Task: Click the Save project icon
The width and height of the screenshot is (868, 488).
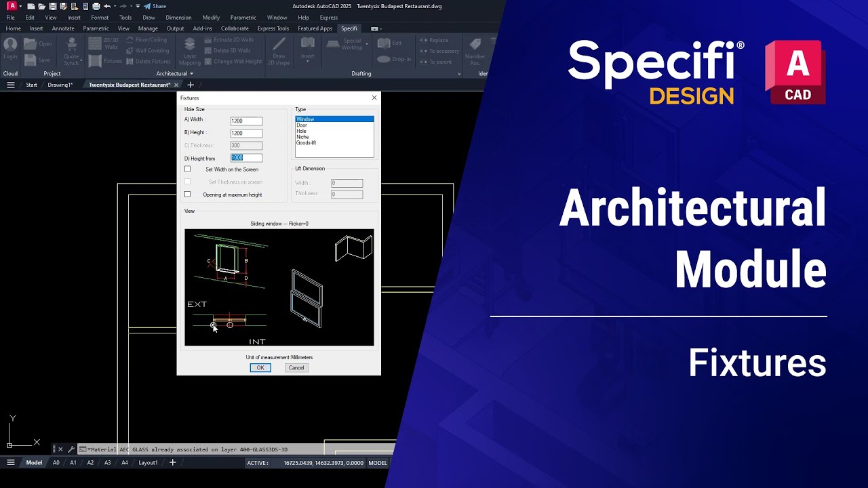Action: point(30,60)
